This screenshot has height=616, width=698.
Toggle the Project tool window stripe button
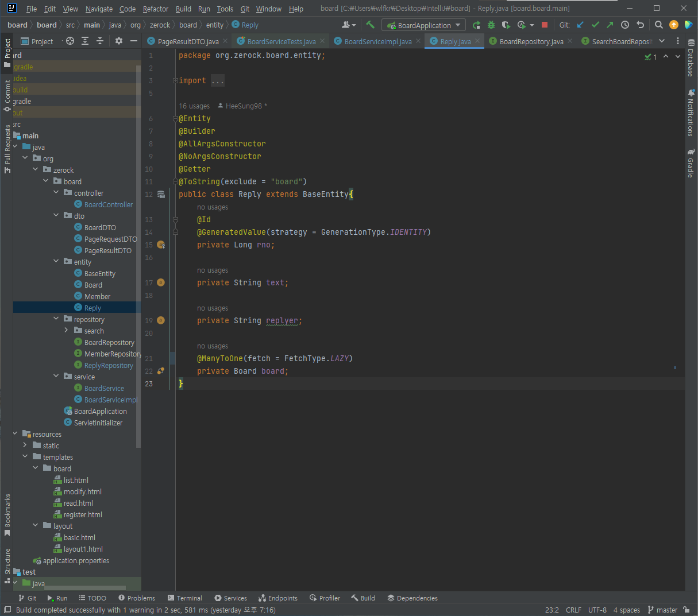pyautogui.click(x=7, y=53)
